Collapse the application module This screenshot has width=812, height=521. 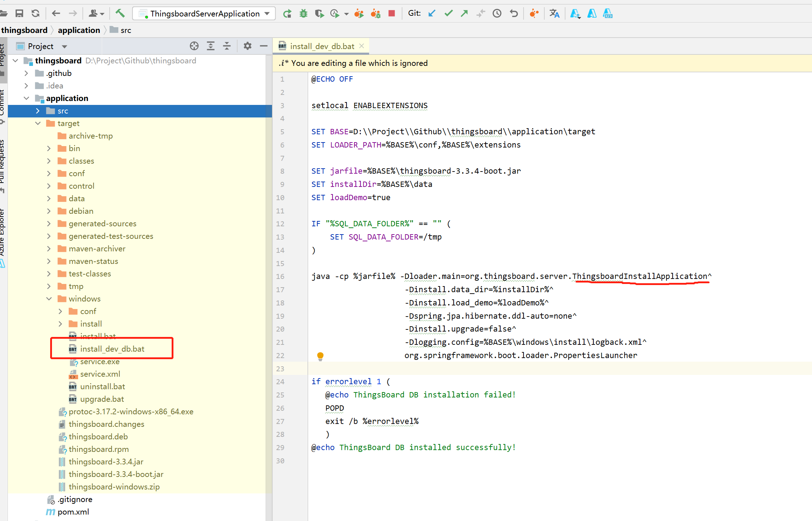pos(26,98)
